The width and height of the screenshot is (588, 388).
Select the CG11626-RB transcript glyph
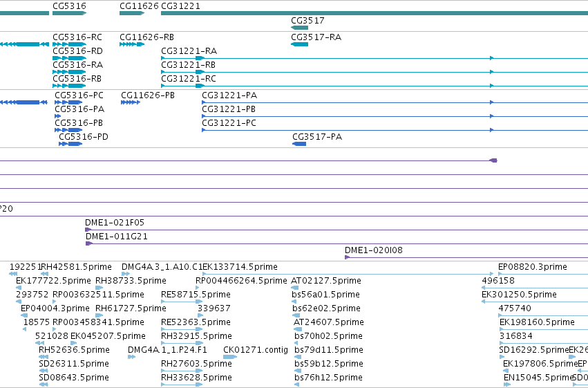coord(132,44)
